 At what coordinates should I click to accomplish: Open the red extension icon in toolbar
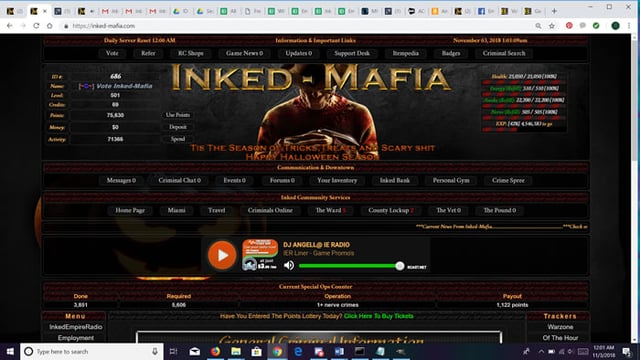[x=569, y=26]
